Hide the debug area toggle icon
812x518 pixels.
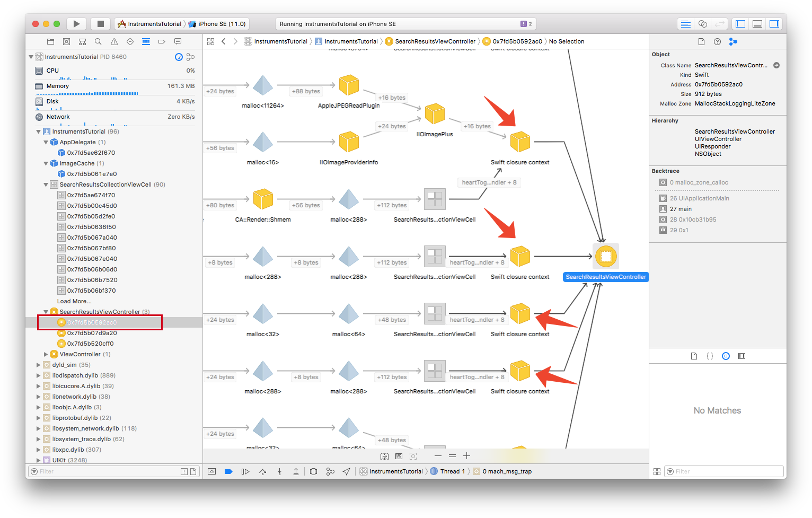212,471
